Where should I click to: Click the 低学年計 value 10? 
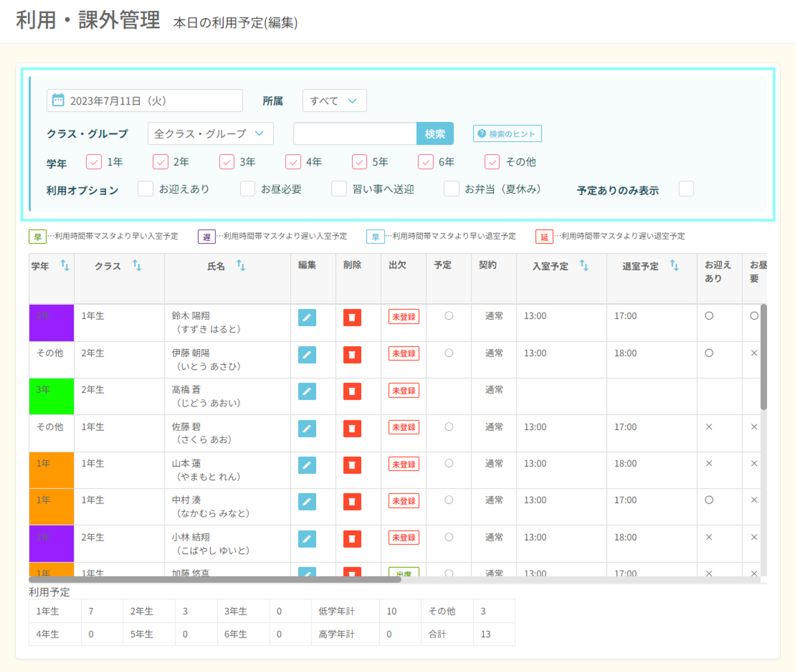pyautogui.click(x=391, y=611)
